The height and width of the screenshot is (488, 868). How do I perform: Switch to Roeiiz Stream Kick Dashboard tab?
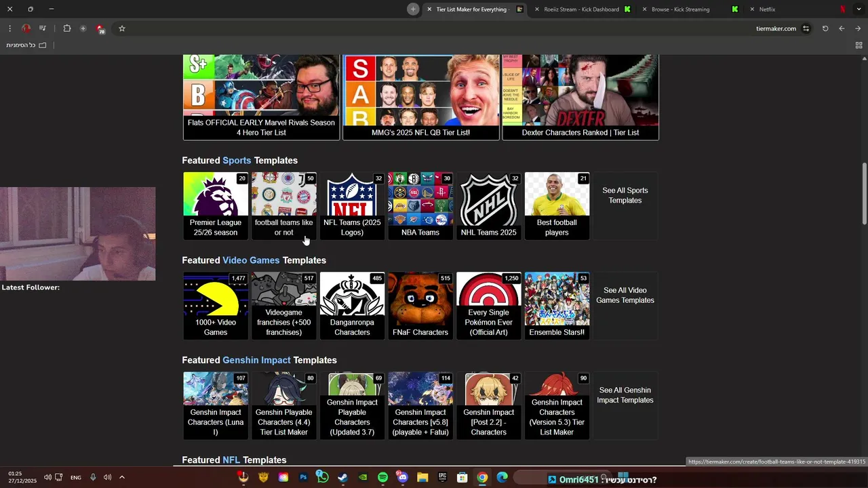582,9
